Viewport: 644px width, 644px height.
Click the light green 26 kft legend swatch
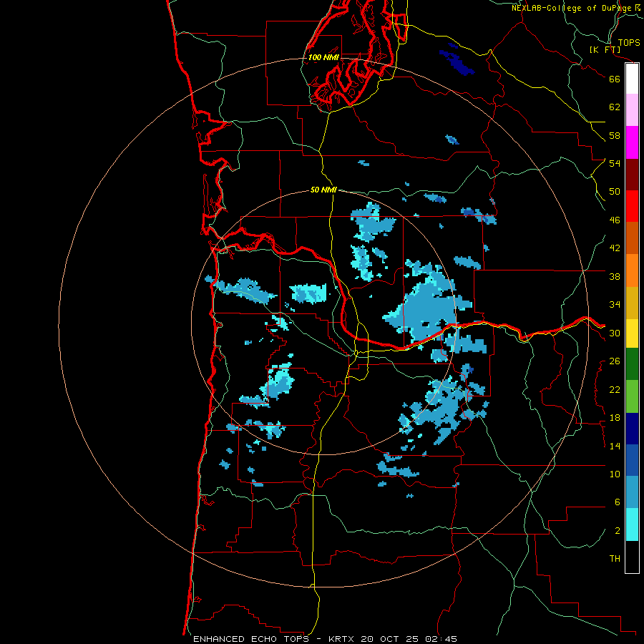tap(632, 396)
